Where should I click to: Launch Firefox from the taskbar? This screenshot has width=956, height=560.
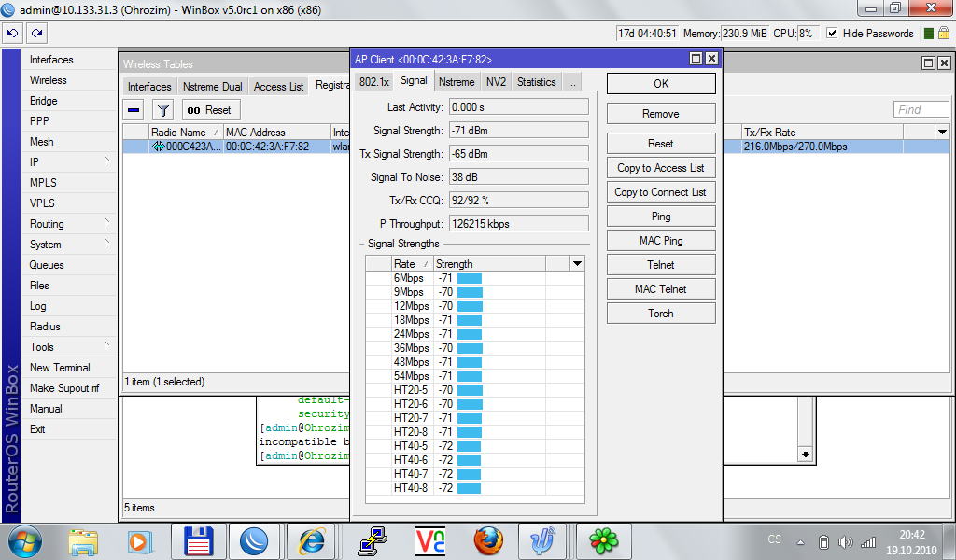(488, 541)
